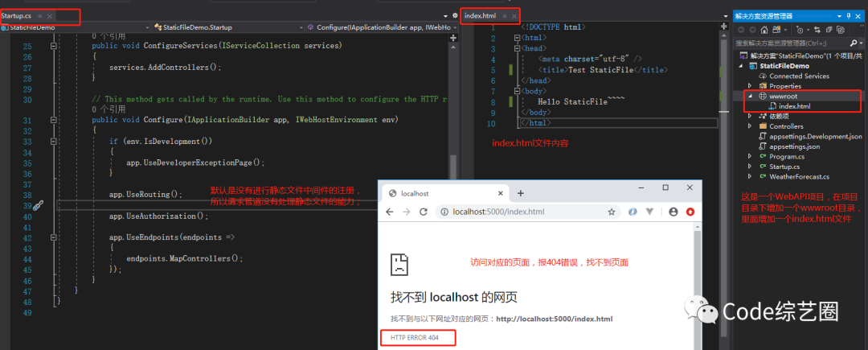Click Solution Explorer back navigation icon
Image resolution: width=868 pixels, height=350 pixels.
pyautogui.click(x=740, y=30)
